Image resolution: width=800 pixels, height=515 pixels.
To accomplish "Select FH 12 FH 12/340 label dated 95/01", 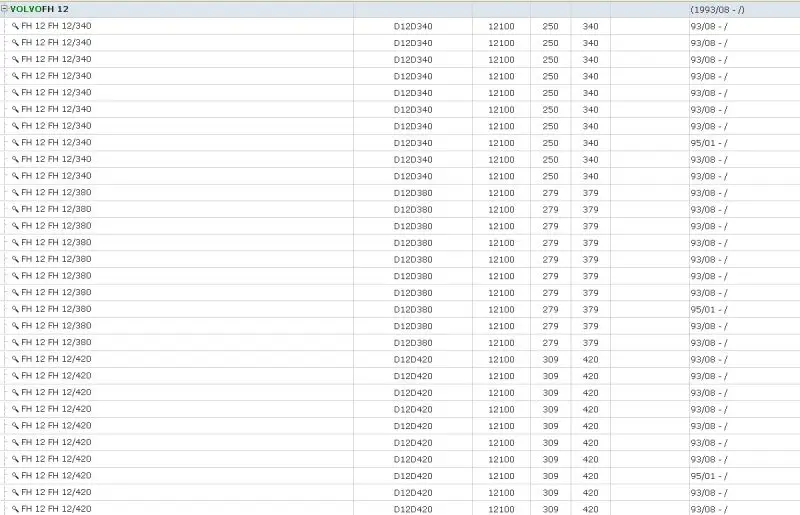I will [x=56, y=142].
